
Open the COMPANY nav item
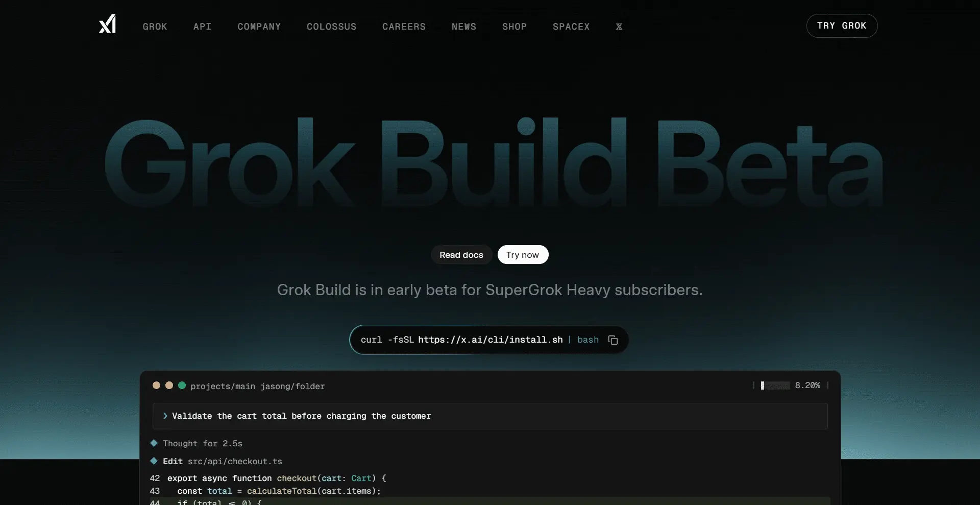259,27
